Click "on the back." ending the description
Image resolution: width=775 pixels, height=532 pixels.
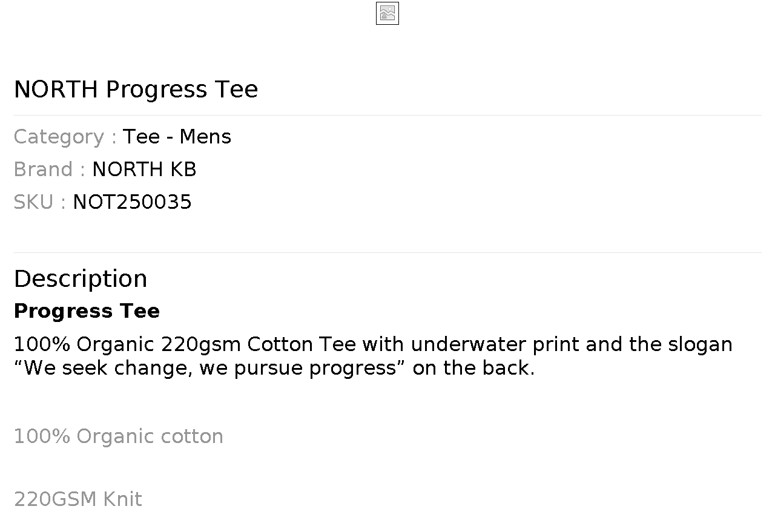473,368
